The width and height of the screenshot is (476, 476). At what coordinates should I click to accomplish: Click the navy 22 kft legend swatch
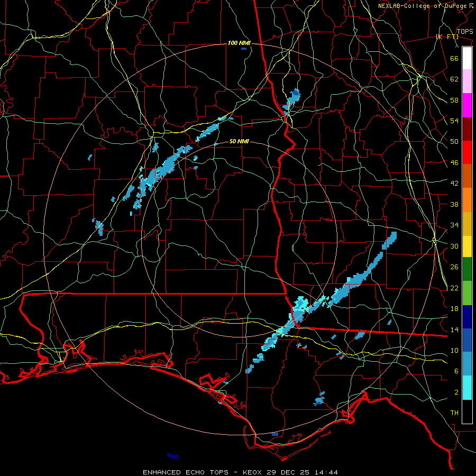click(x=467, y=317)
